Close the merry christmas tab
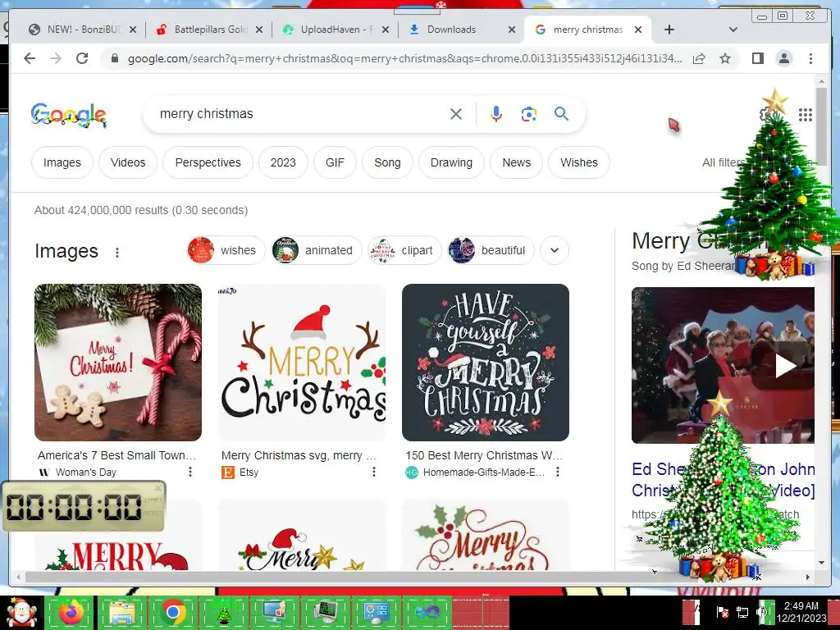Viewport: 840px width, 630px height. [x=638, y=30]
